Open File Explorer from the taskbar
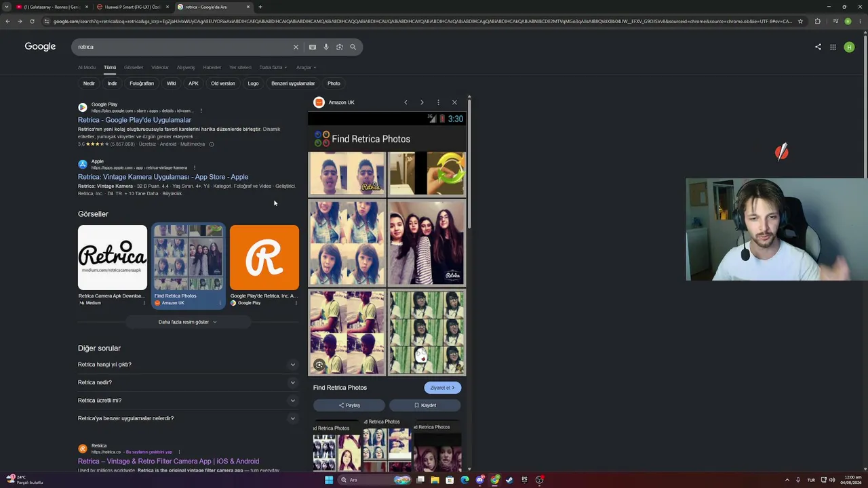 click(435, 480)
